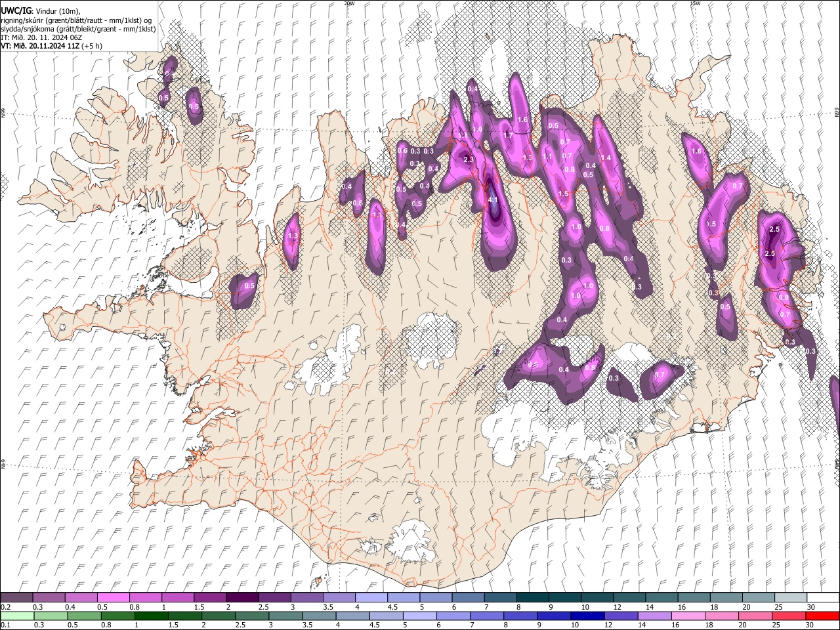The image size is (840, 630).
Task: Pick the dark teal upper-row swatch between 8 and 9
Action: click(532, 597)
